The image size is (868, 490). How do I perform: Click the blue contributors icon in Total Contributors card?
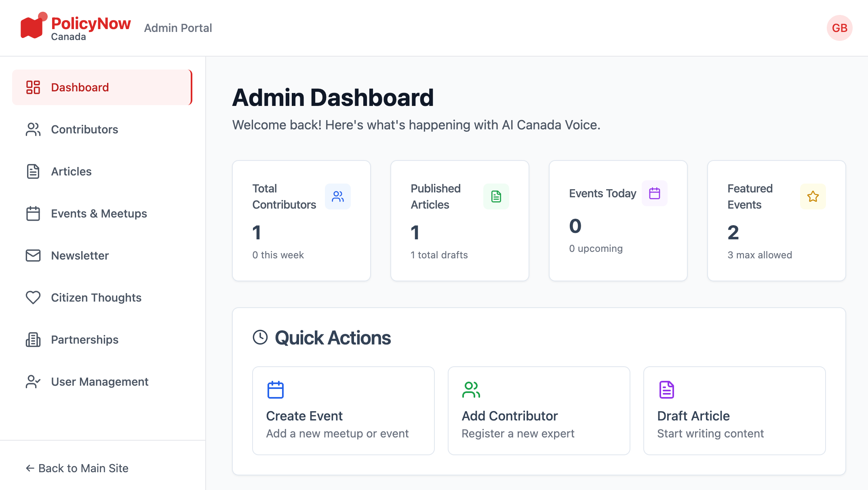pos(337,196)
